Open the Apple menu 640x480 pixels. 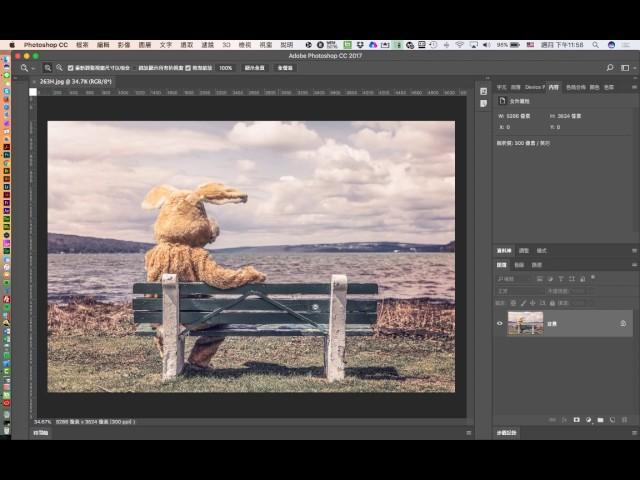click(12, 45)
